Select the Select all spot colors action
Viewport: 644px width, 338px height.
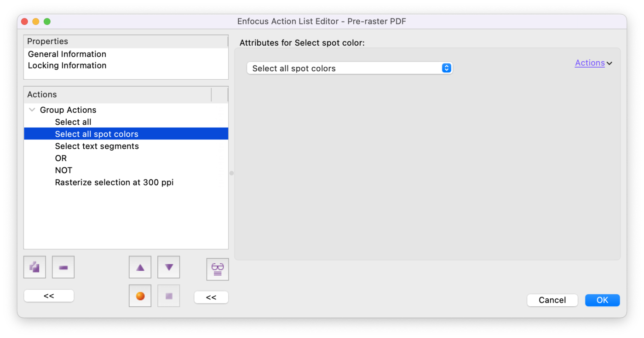coord(126,134)
